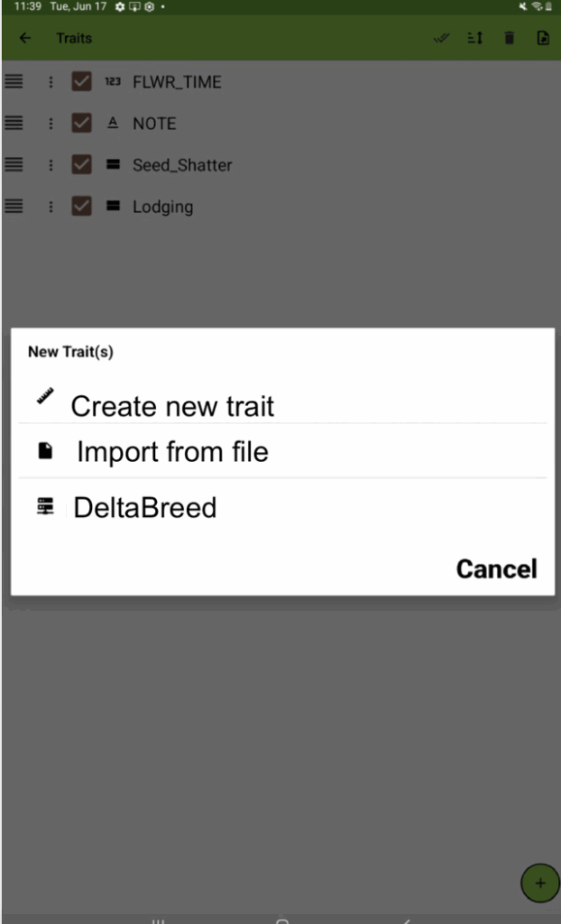Toggle the NOTE trait checkbox

[82, 124]
